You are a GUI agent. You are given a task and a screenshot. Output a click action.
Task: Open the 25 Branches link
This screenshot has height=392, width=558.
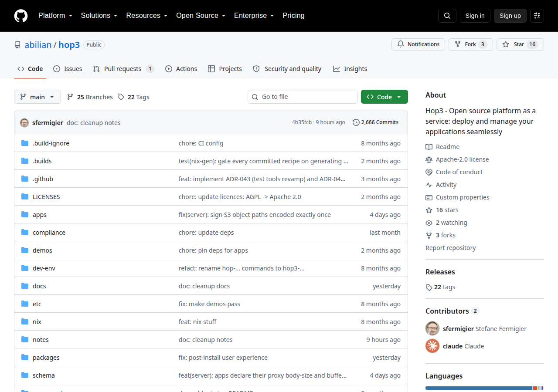(x=90, y=97)
